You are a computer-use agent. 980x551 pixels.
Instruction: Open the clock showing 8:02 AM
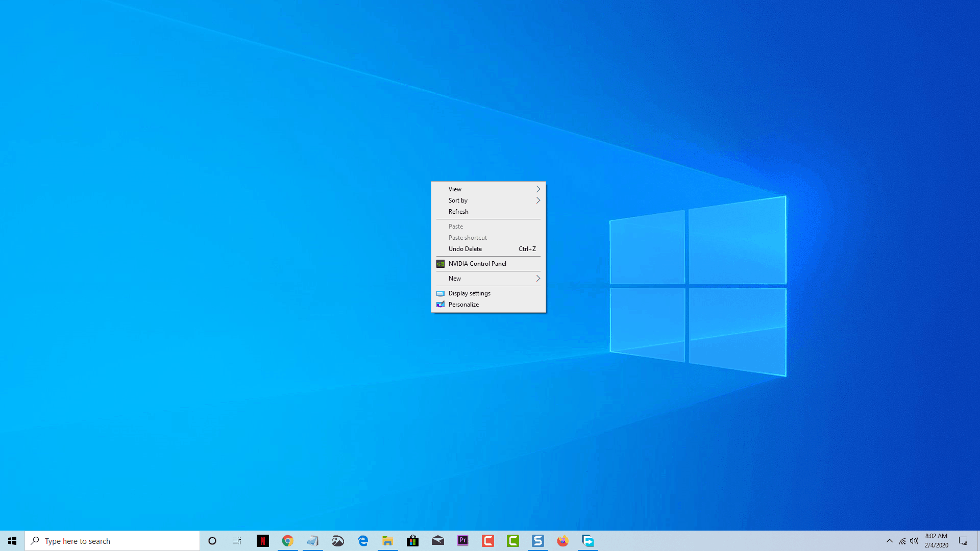(x=937, y=541)
